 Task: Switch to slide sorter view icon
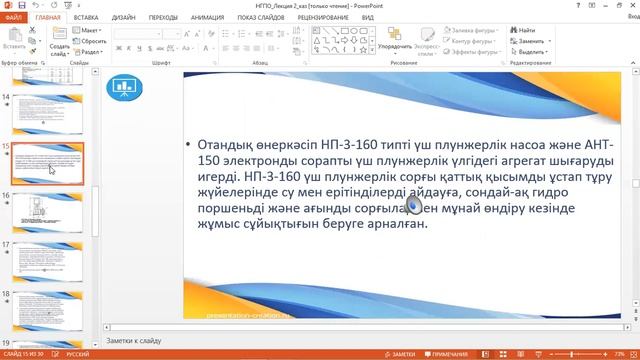pos(503,354)
